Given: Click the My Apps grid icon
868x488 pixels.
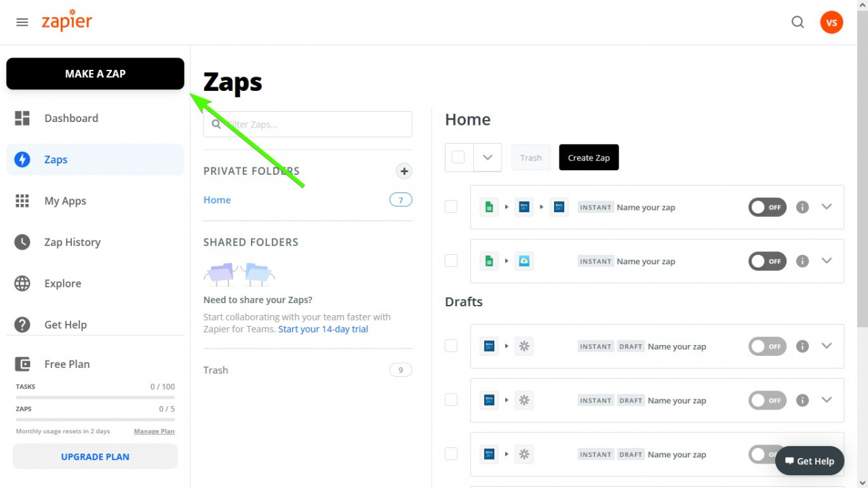Looking at the screenshot, I should click(x=22, y=201).
